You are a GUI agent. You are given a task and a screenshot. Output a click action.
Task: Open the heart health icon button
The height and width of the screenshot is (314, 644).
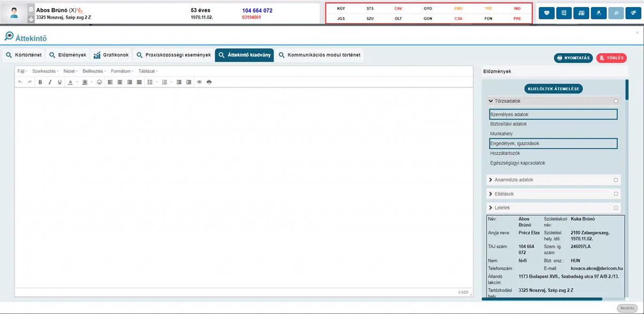click(546, 13)
